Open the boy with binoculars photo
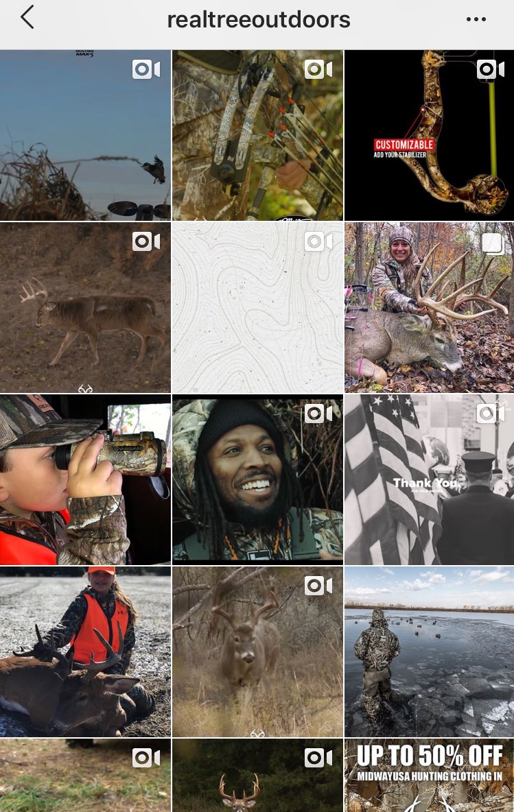The height and width of the screenshot is (812, 514). (85, 479)
